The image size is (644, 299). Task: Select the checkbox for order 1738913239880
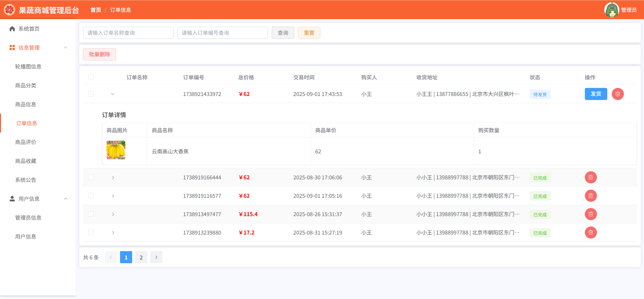click(x=91, y=232)
